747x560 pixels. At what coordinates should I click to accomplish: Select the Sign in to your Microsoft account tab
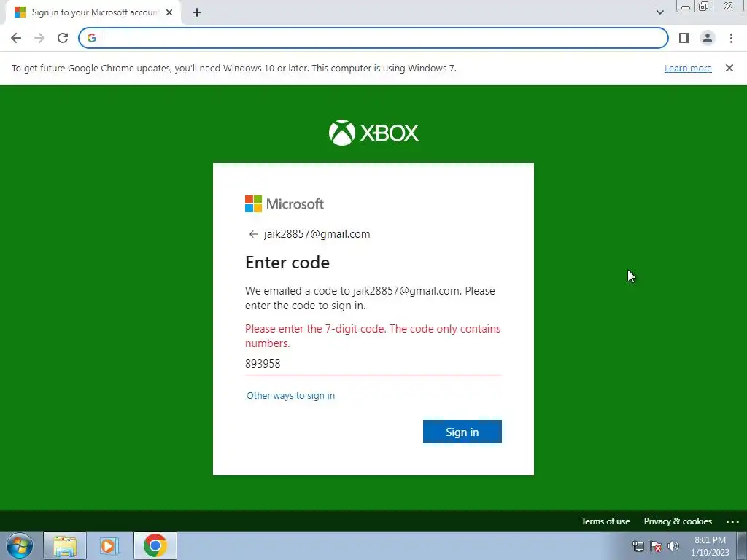coord(93,12)
